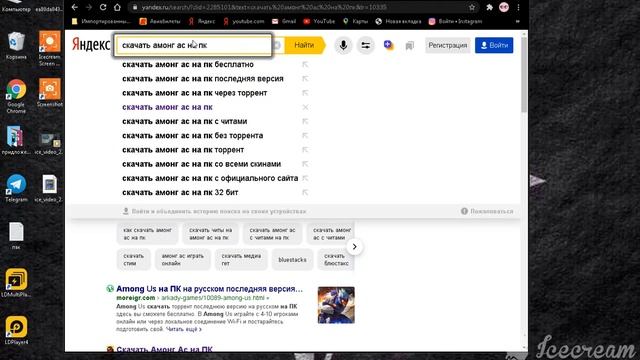The width and height of the screenshot is (640, 360).
Task: Choose suggestion 'скачать амонг ас на пк с читами'
Action: [184, 122]
